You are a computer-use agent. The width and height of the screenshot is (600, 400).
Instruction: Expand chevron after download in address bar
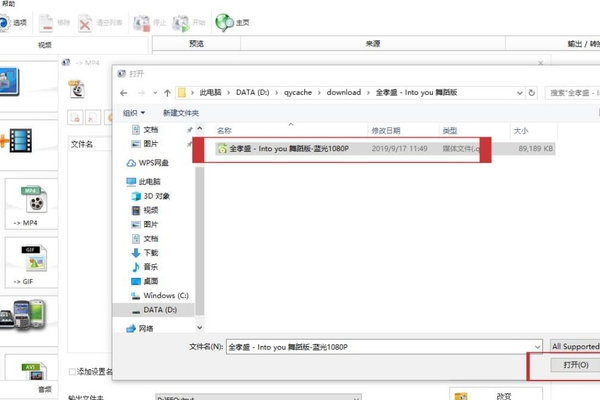coord(368,93)
